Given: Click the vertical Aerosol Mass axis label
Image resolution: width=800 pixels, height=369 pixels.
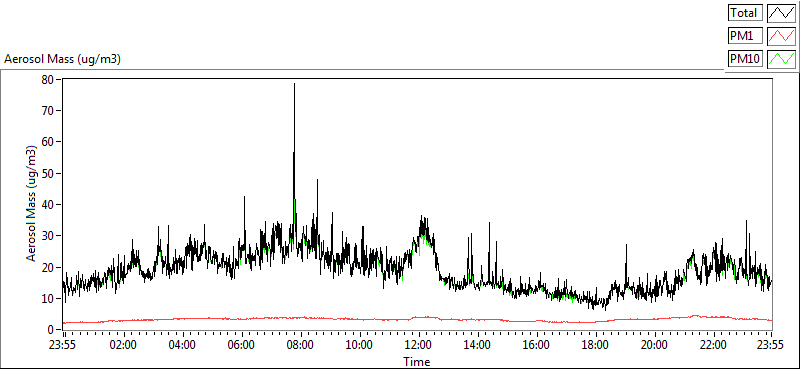Looking at the screenshot, I should click(x=32, y=204).
